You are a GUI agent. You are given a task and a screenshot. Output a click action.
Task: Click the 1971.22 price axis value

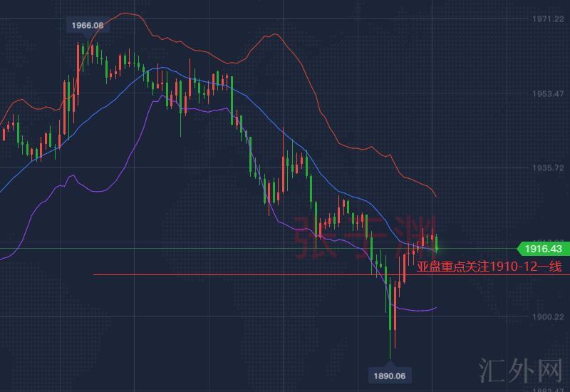tap(548, 19)
